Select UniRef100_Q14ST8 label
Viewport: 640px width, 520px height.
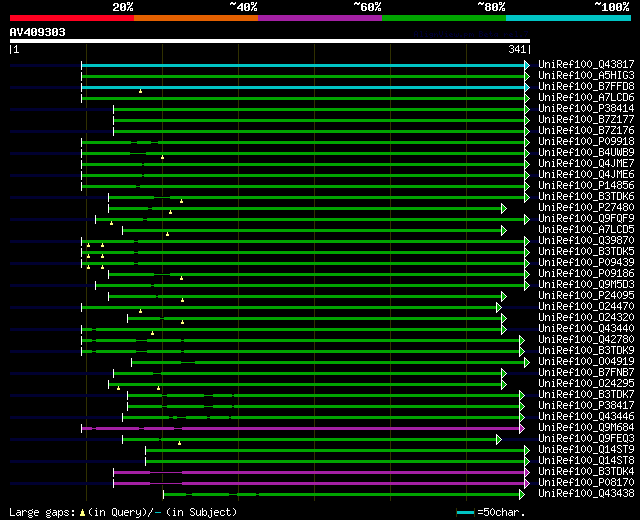[x=586, y=461]
